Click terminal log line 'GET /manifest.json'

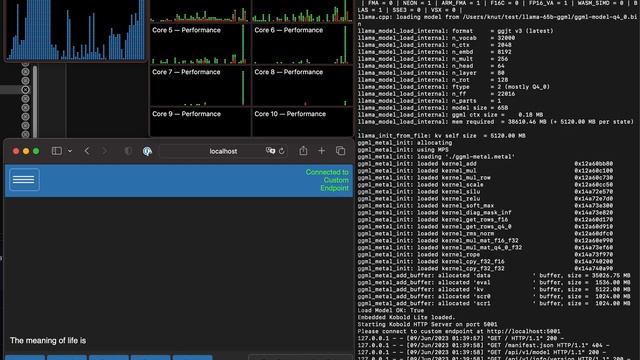(484, 345)
